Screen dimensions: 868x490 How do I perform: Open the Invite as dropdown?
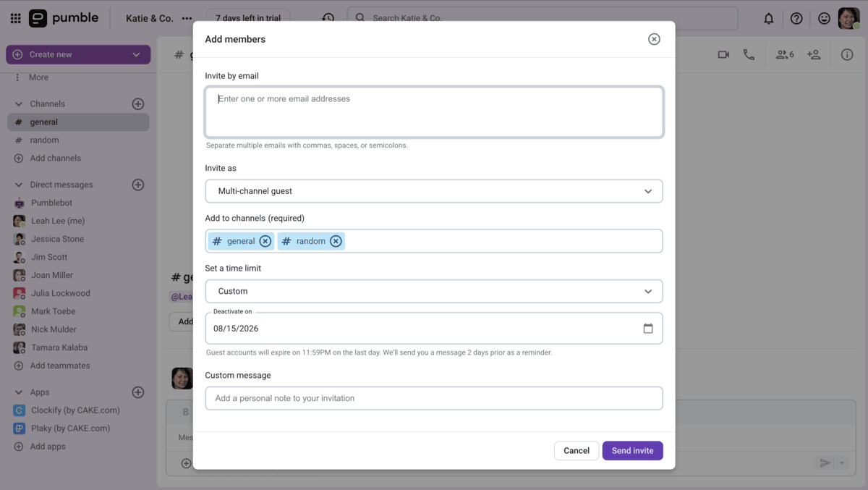pos(434,191)
